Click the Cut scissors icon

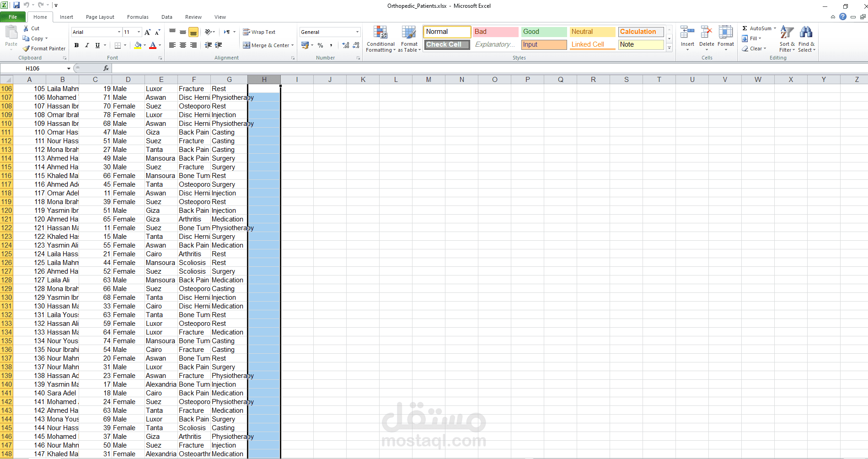point(26,28)
